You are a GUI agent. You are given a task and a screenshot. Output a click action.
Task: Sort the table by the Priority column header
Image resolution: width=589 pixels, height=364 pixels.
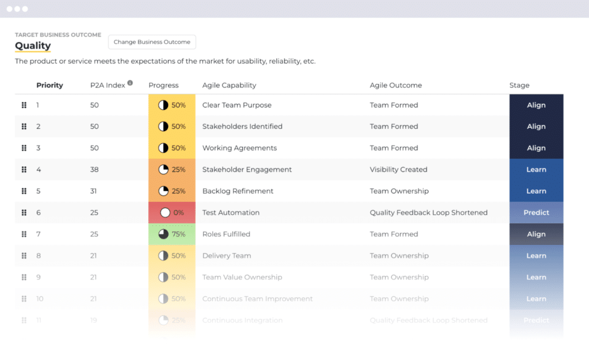pos(49,85)
